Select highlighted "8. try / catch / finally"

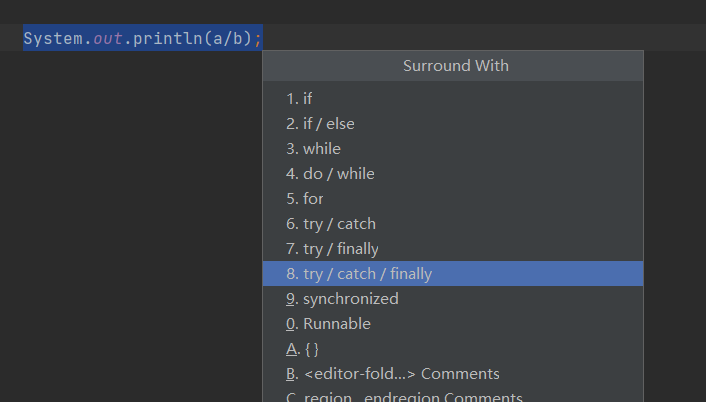(359, 274)
